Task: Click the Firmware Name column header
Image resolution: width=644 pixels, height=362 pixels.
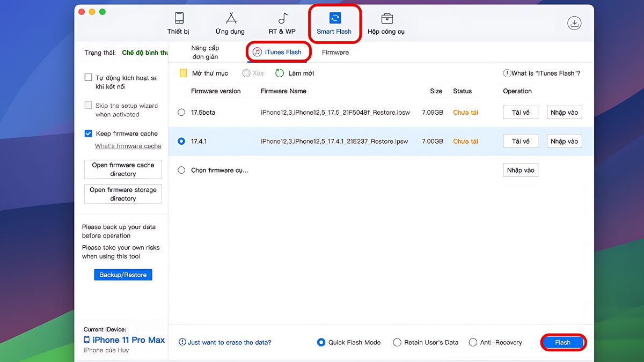Action: (283, 91)
